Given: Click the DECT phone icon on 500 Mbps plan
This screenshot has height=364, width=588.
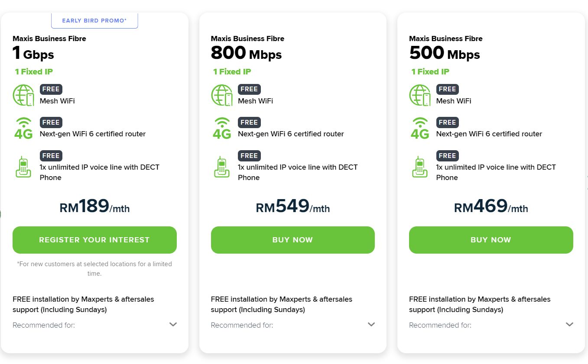Looking at the screenshot, I should 419,166.
